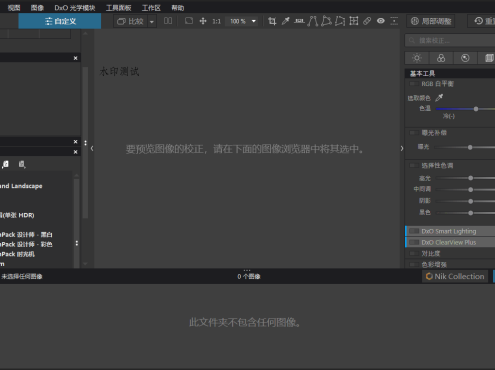Toggle RGB 白平衡 on
The height and width of the screenshot is (370, 495).
tap(414, 84)
